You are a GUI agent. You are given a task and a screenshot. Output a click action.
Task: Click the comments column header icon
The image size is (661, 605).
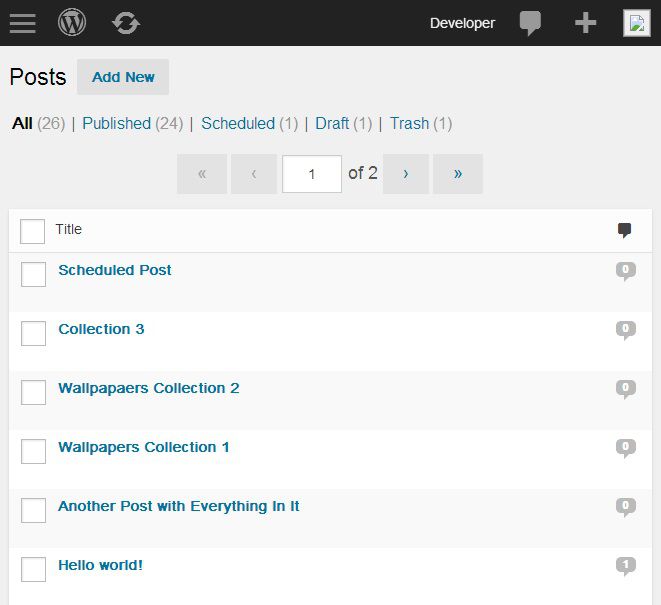tap(624, 230)
